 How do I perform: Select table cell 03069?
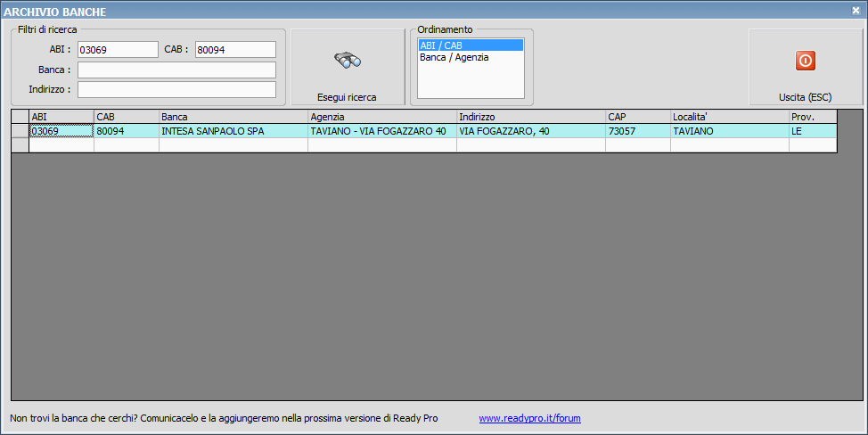pyautogui.click(x=61, y=131)
